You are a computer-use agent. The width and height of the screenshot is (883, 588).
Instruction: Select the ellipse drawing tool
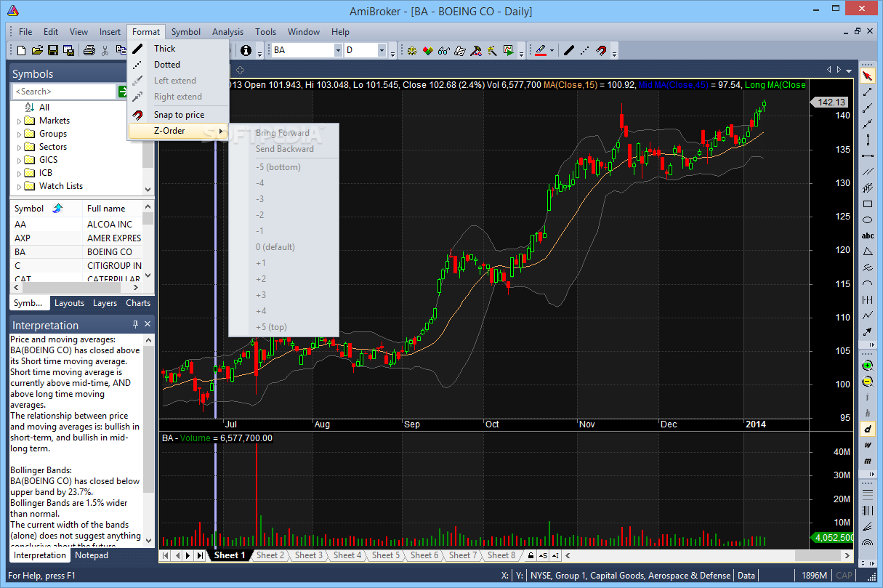(x=867, y=220)
